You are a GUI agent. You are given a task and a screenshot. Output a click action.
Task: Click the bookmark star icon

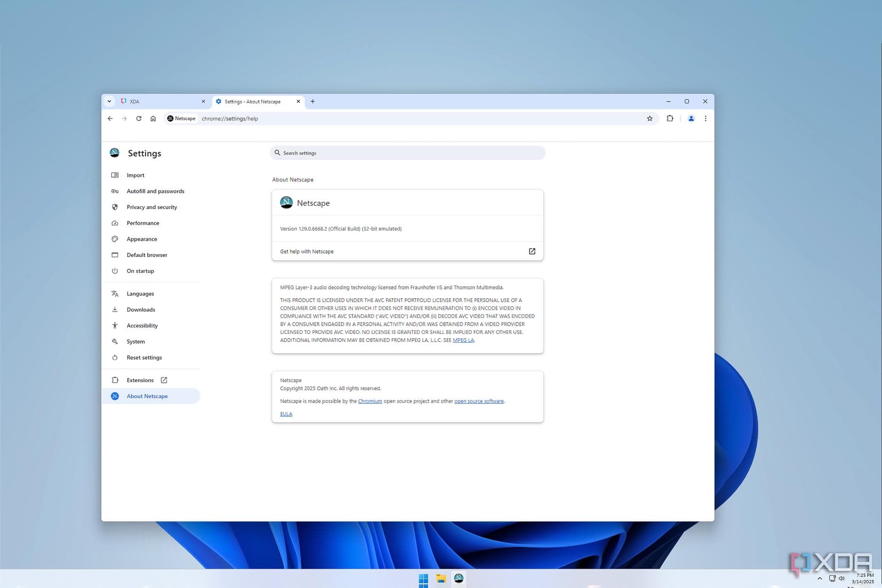coord(649,118)
